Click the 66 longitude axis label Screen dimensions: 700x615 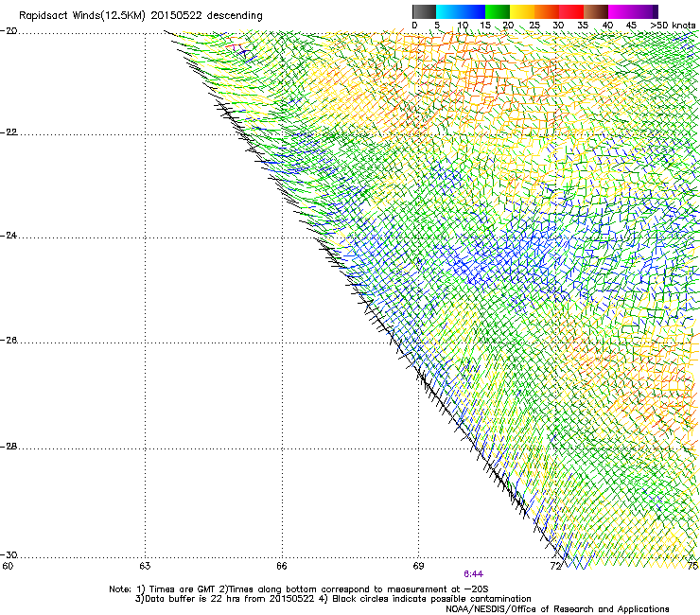[x=282, y=567]
